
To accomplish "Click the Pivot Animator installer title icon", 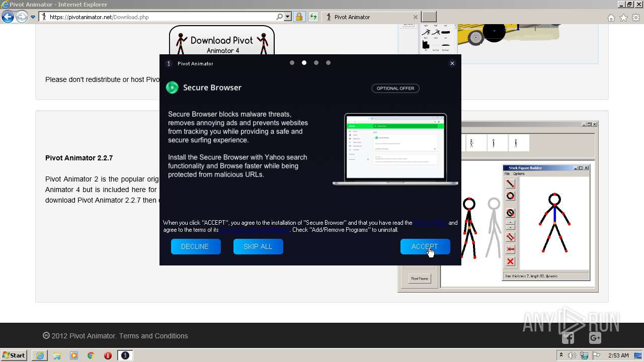I will coord(169,63).
